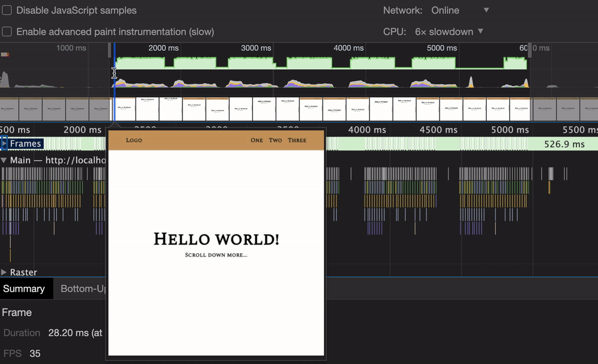The height and width of the screenshot is (364, 598).
Task: Click the 3000 ms mark in overview ruler
Action: coord(255,48)
